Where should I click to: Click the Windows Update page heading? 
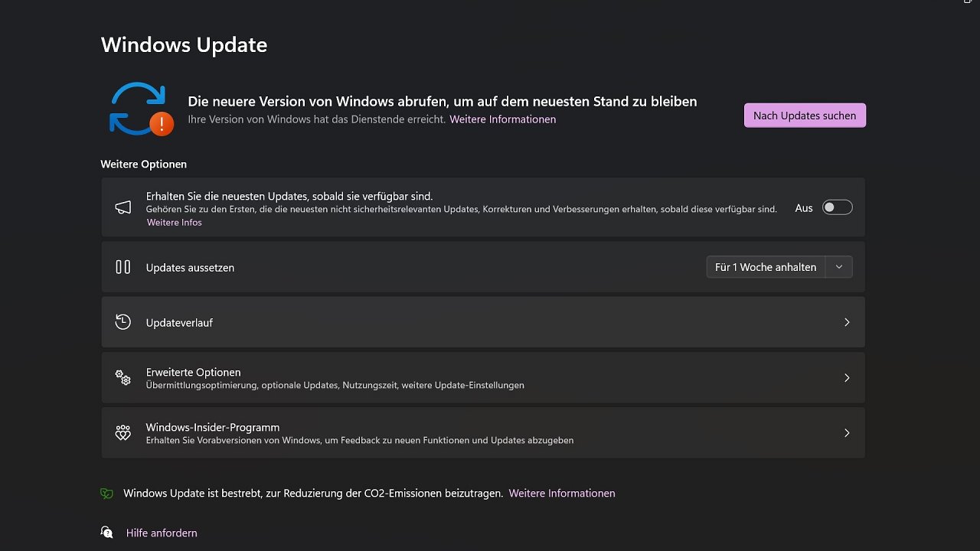pos(184,44)
